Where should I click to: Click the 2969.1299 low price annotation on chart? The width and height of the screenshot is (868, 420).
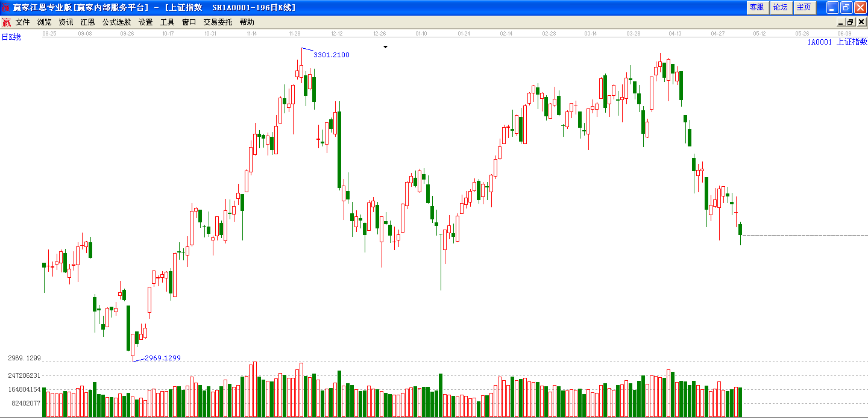(x=163, y=358)
